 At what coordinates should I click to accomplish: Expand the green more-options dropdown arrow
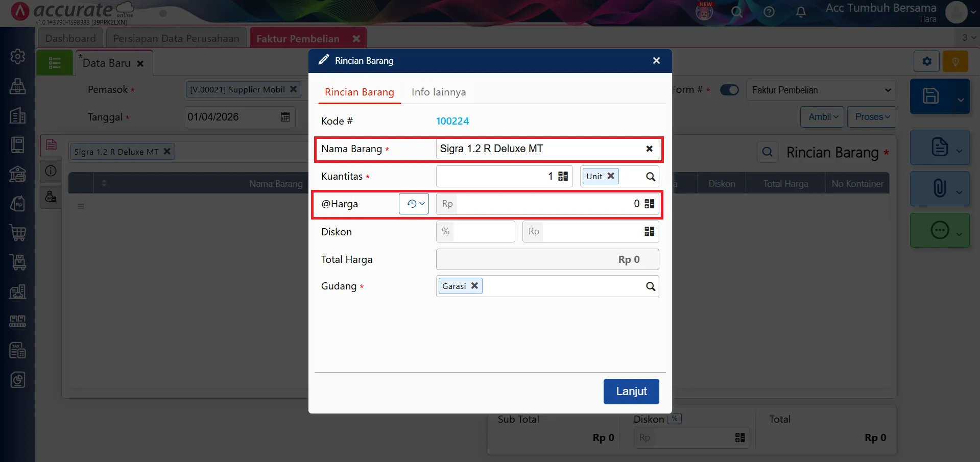pyautogui.click(x=960, y=234)
